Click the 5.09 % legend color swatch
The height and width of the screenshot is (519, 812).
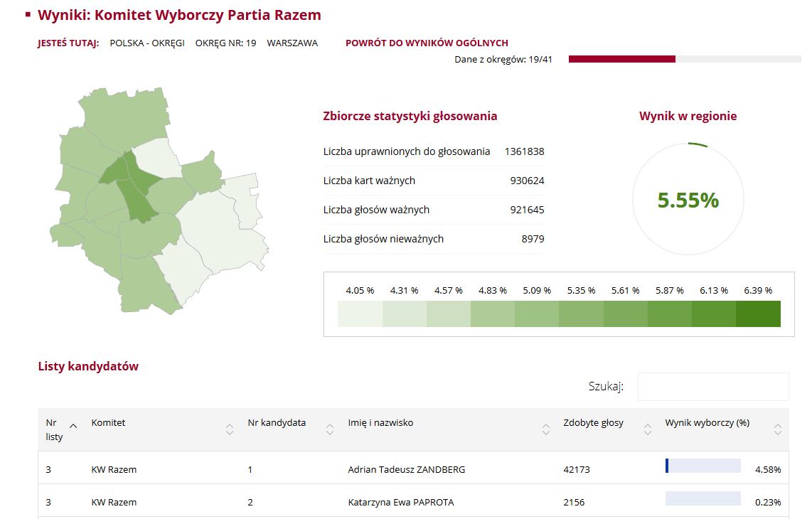click(537, 314)
